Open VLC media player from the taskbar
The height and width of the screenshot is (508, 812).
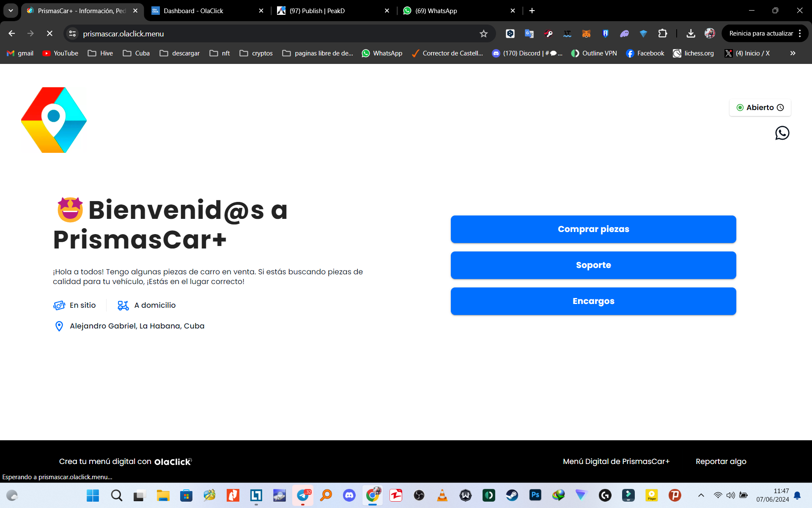[x=442, y=495]
